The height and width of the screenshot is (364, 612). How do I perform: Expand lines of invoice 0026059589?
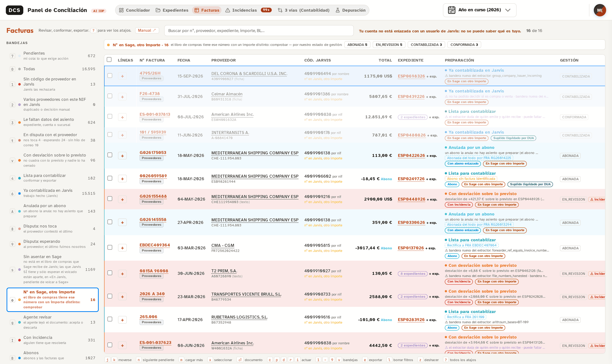(122, 179)
